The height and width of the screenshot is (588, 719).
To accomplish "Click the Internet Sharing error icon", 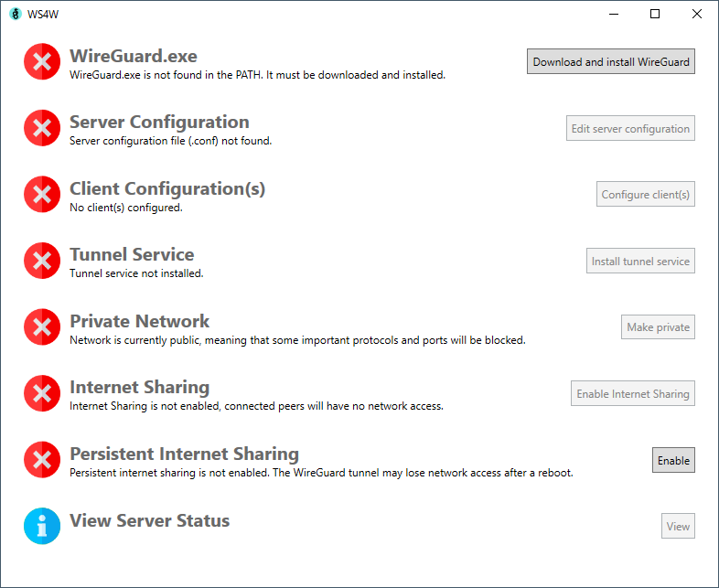I will click(42, 393).
